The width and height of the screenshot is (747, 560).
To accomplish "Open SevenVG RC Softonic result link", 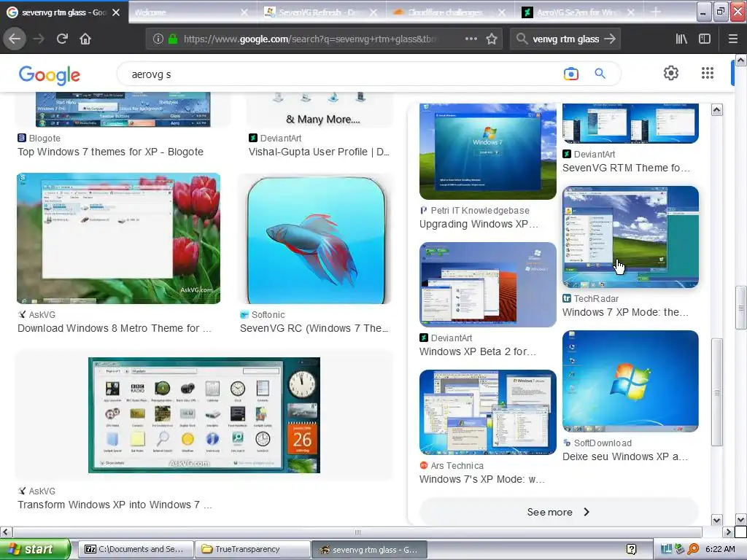I will tap(314, 328).
